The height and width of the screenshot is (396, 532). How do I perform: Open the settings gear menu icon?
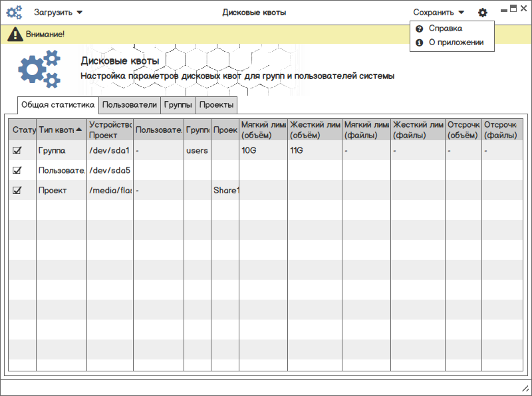[483, 13]
